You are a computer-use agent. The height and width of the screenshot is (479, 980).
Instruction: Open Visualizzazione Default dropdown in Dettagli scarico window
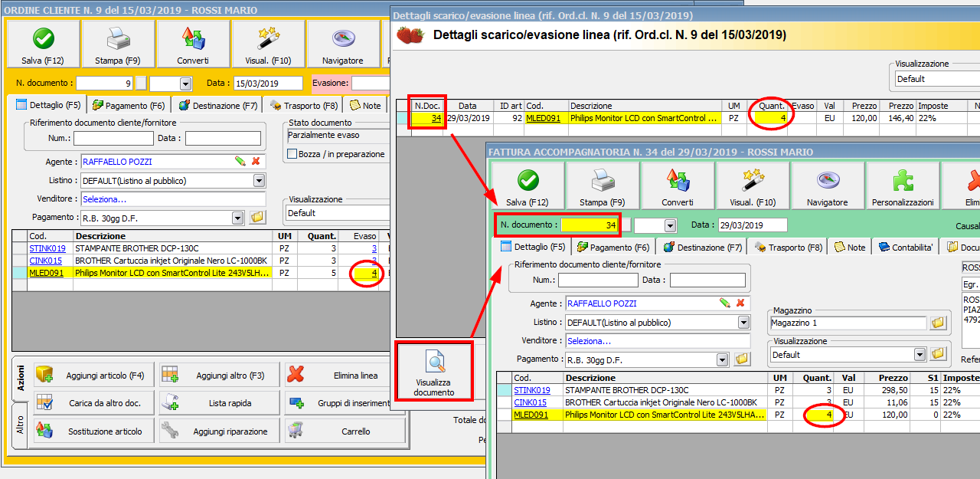tap(937, 78)
